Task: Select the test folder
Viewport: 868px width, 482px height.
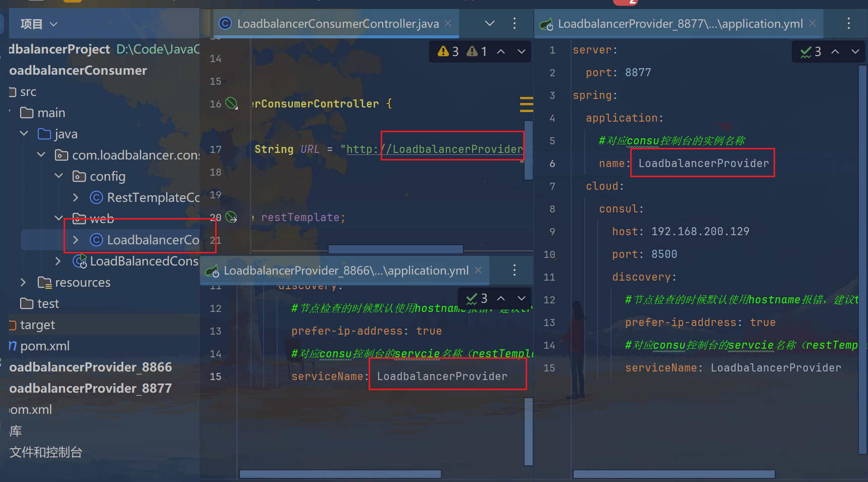Action: click(39, 303)
